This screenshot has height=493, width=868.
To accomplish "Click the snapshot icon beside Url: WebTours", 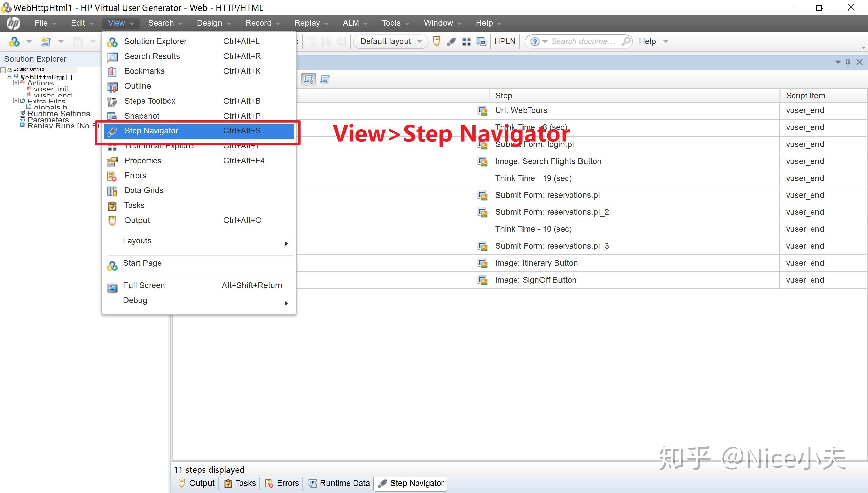I will click(482, 111).
